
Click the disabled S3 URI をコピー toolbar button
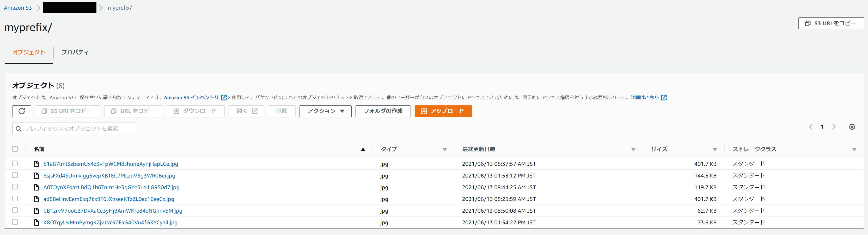coord(68,111)
